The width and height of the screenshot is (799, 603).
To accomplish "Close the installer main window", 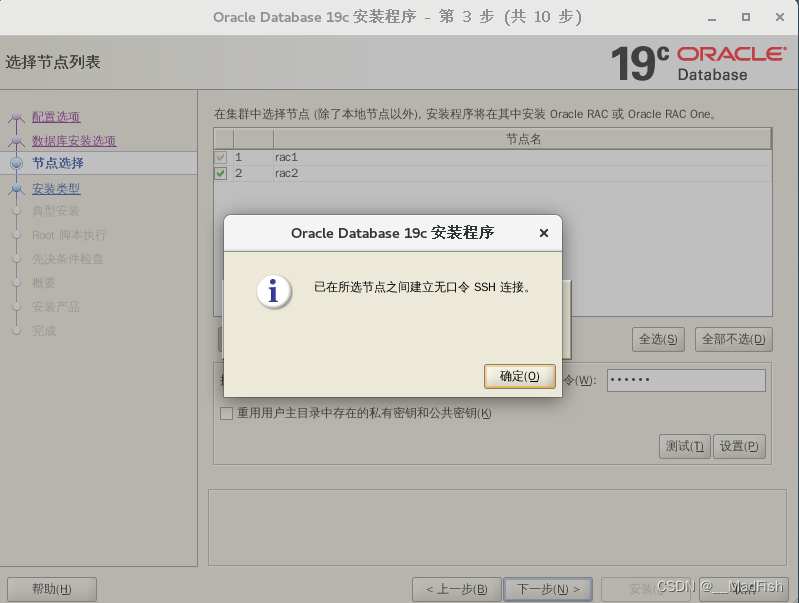I will click(x=780, y=17).
